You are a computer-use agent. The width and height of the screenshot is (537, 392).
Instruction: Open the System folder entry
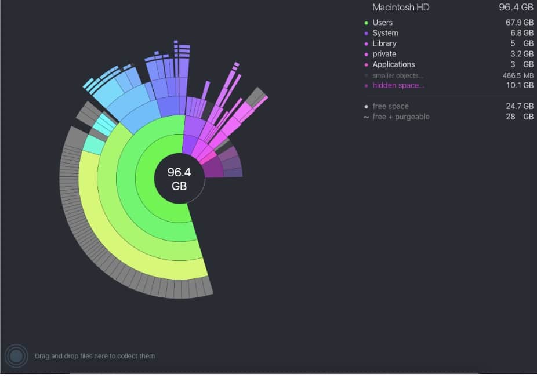point(449,33)
